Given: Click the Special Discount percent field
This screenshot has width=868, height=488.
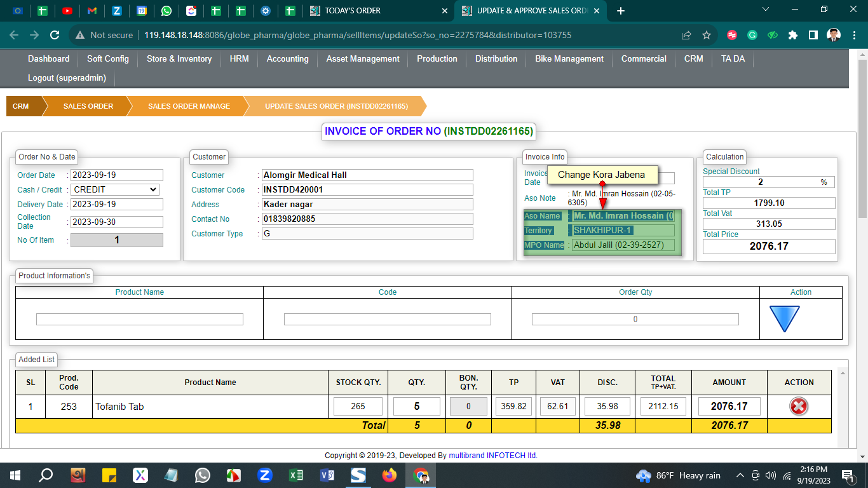Looking at the screenshot, I should click(760, 182).
